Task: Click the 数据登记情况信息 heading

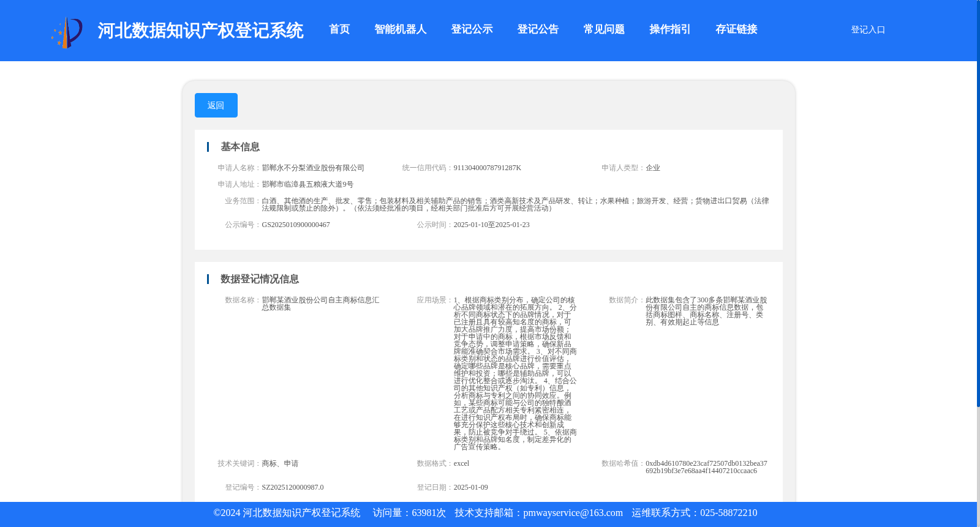Action: click(260, 279)
